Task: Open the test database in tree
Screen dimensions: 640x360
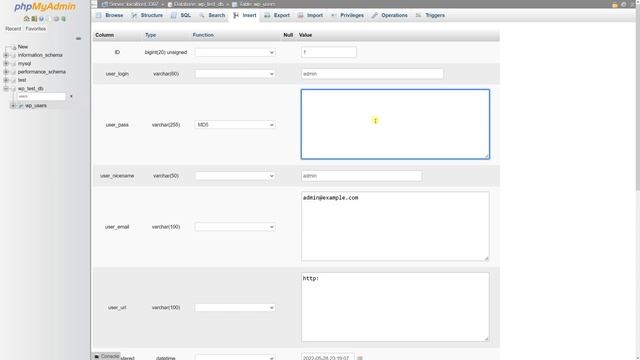Action: [22, 80]
